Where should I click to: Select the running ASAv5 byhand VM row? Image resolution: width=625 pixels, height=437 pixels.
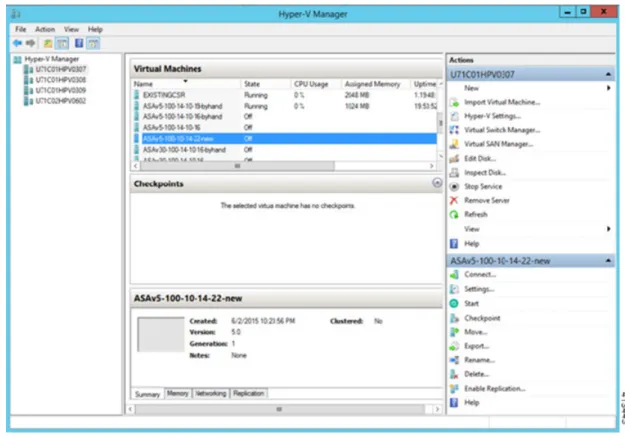click(x=285, y=106)
